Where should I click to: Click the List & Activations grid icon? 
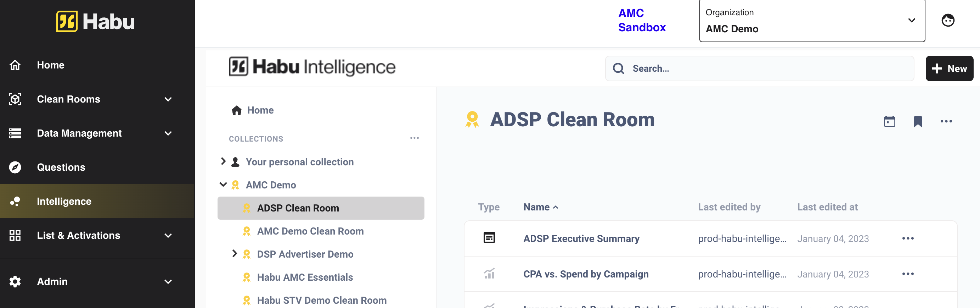coord(15,235)
